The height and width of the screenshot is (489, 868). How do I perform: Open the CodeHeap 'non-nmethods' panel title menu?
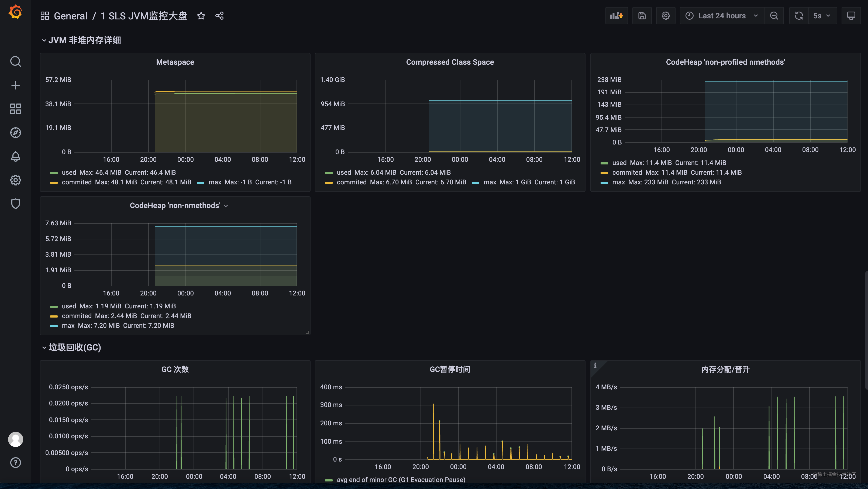(175, 206)
